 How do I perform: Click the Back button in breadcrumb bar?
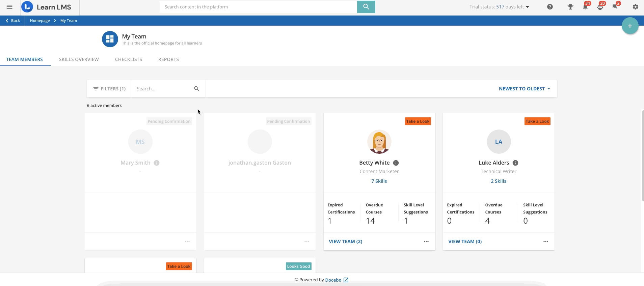click(13, 21)
